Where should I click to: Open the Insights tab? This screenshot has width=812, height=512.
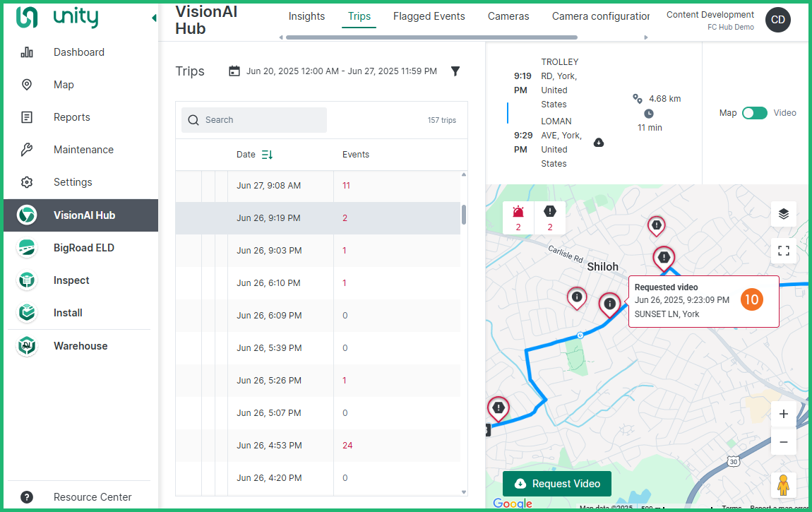306,16
